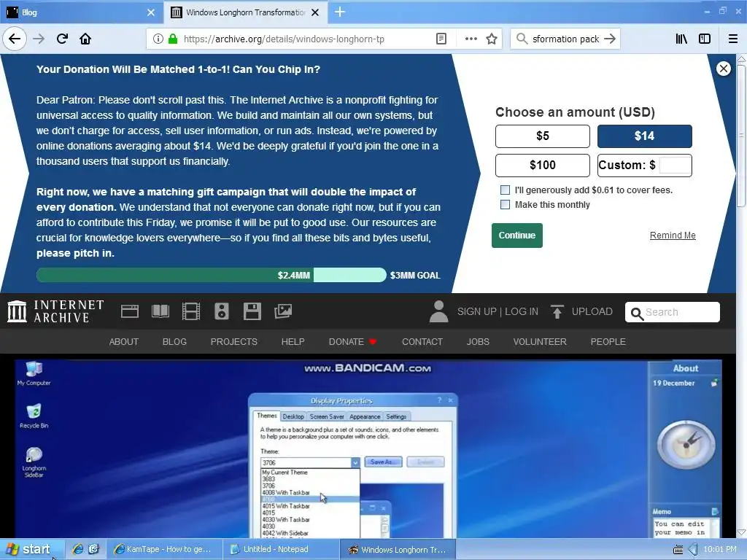Image resolution: width=747 pixels, height=560 pixels.
Task: Enable Make this monthly checkbox
Action: [x=505, y=205]
